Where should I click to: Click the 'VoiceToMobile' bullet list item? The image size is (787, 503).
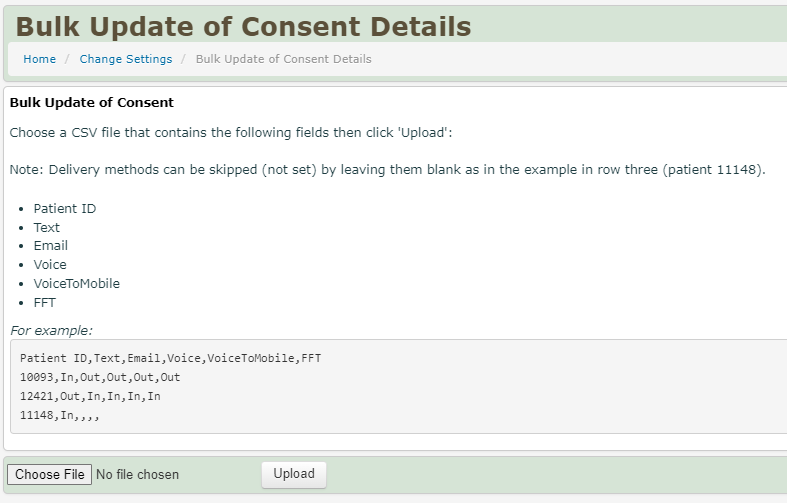pos(76,284)
